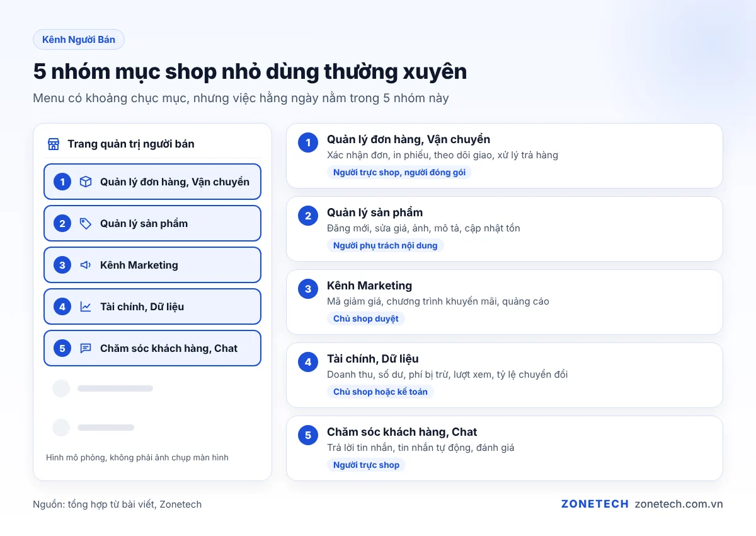Screen dimensions: 756x536
Task: Click the number 5 badge in the left menu panel
Action: (x=62, y=348)
